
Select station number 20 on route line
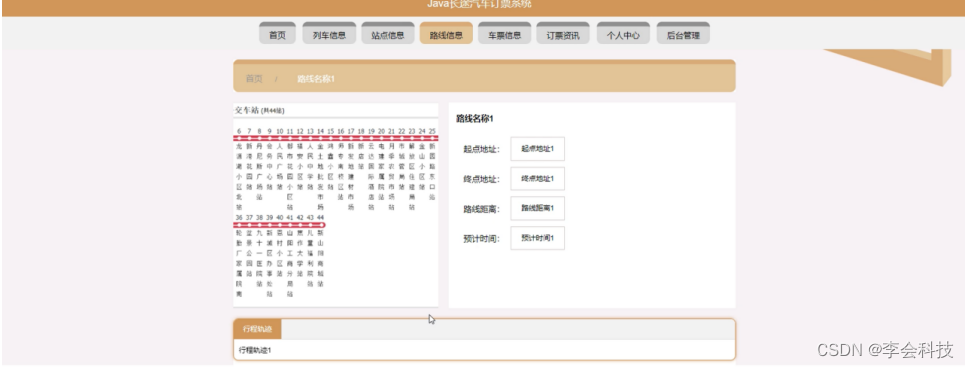point(381,131)
